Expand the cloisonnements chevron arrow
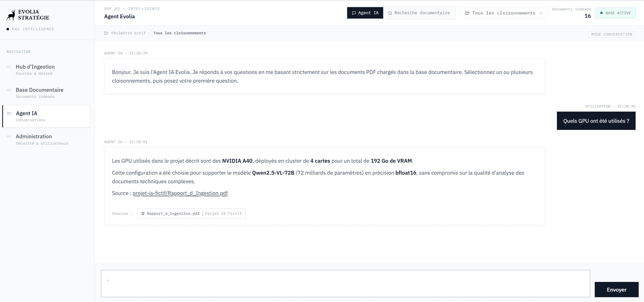The width and height of the screenshot is (644, 302). pos(540,13)
